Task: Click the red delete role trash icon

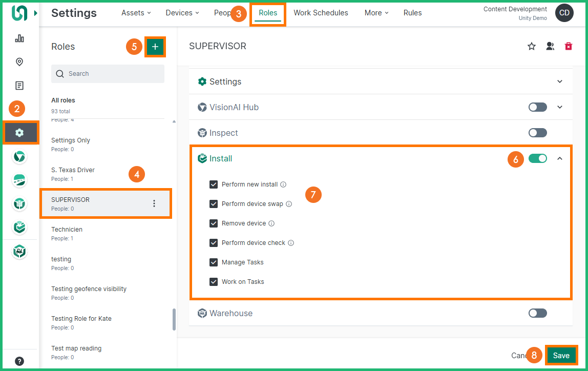Action: 568,47
